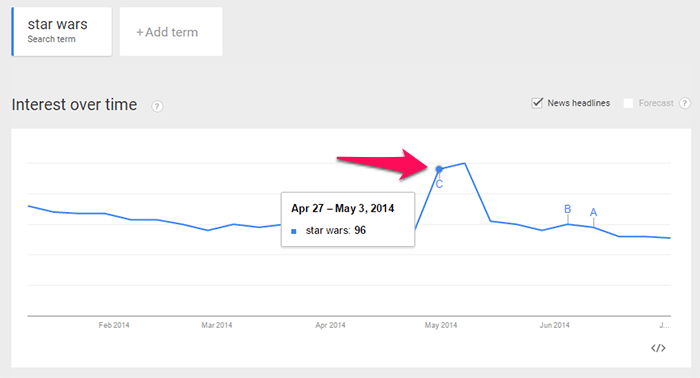The width and height of the screenshot is (700, 378).
Task: Click the tooltip date Apr 27 – May 3, 2014
Action: (342, 208)
